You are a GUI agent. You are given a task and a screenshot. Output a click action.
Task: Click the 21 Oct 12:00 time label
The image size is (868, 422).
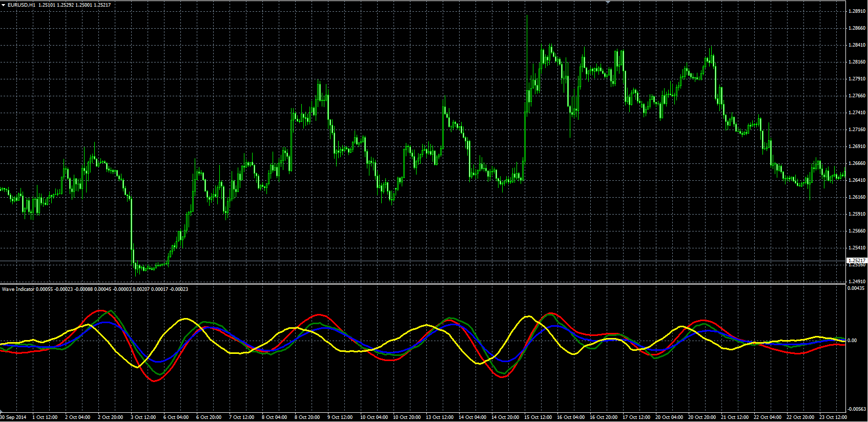click(735, 417)
